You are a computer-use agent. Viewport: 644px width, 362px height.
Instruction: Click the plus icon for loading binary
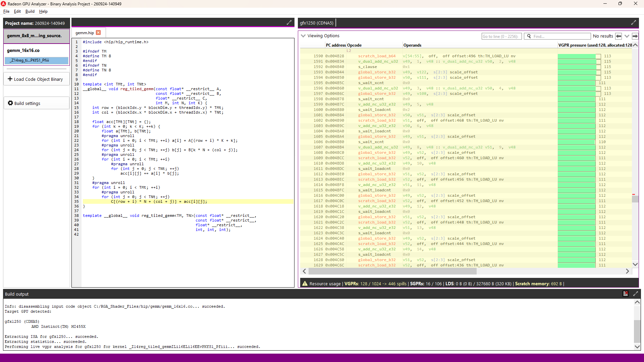coord(10,79)
